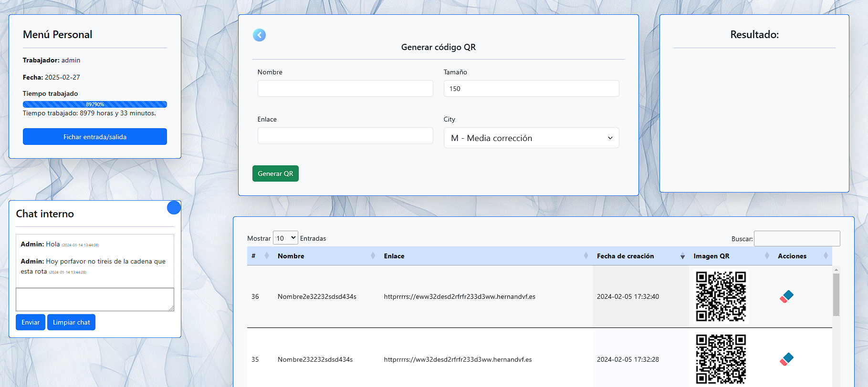Click the blue back arrow icon
This screenshot has height=387, width=868.
pos(259,35)
